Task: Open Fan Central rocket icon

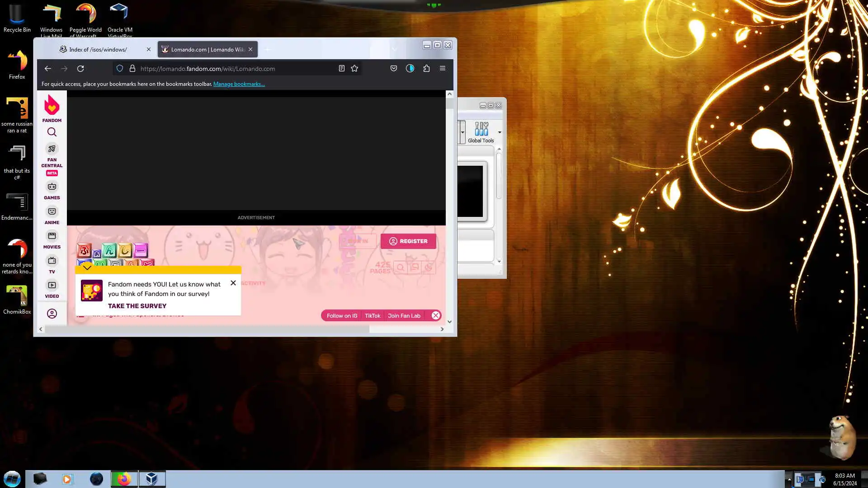Action: click(x=52, y=149)
